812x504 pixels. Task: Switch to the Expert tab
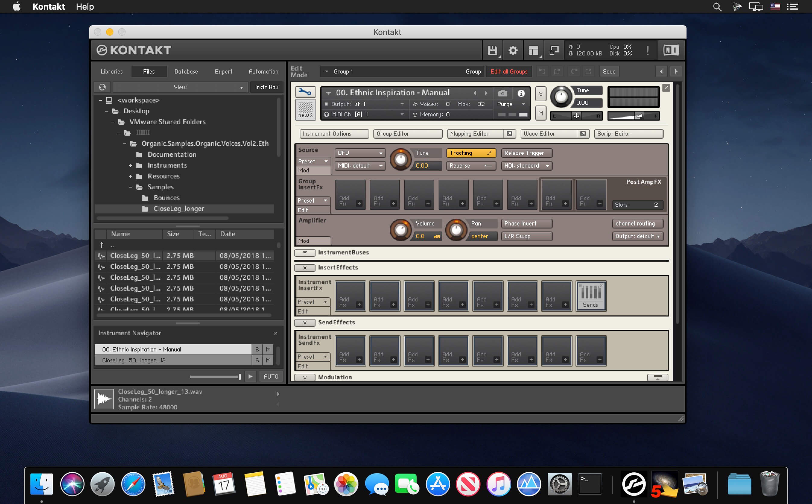pos(224,71)
